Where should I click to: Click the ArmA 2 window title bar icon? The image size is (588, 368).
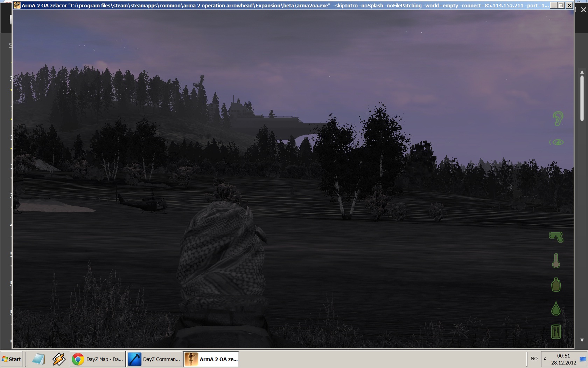[17, 5]
